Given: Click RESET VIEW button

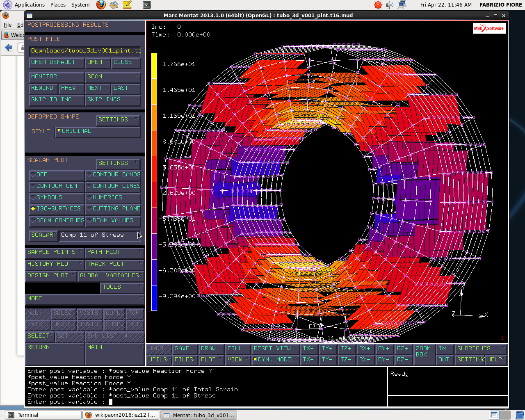Looking at the screenshot, I should point(276,349).
